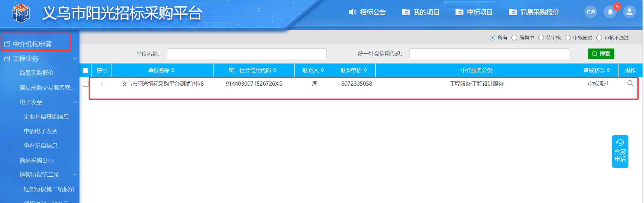644x203 pixels.
Task: Click the green 搜索 button
Action: pos(601,54)
